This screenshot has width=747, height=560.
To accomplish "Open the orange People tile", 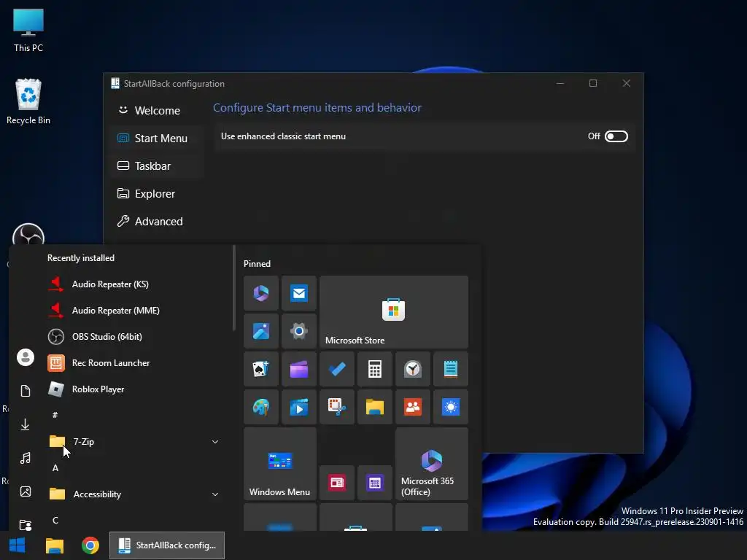I will [x=413, y=407].
